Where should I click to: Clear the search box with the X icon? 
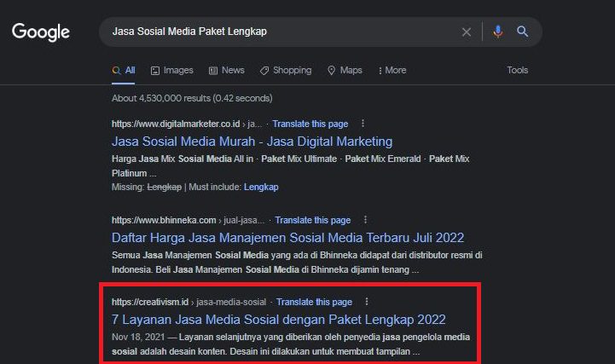point(467,32)
